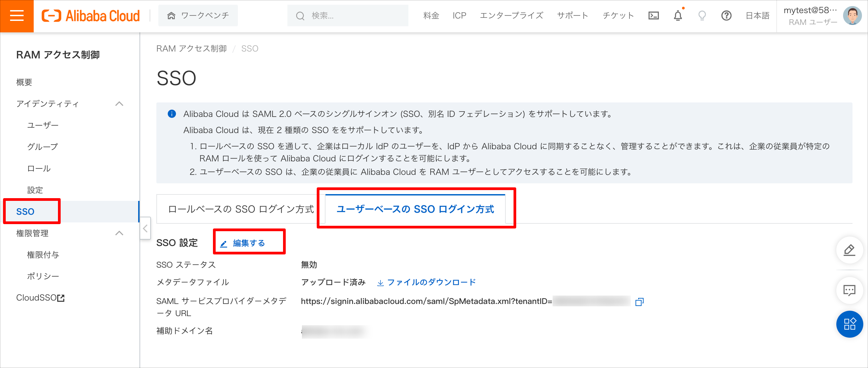Open the 日本語 language selector

coord(757,16)
